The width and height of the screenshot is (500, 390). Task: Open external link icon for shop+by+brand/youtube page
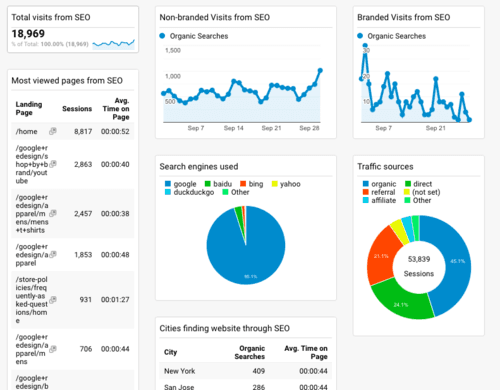coord(53,164)
